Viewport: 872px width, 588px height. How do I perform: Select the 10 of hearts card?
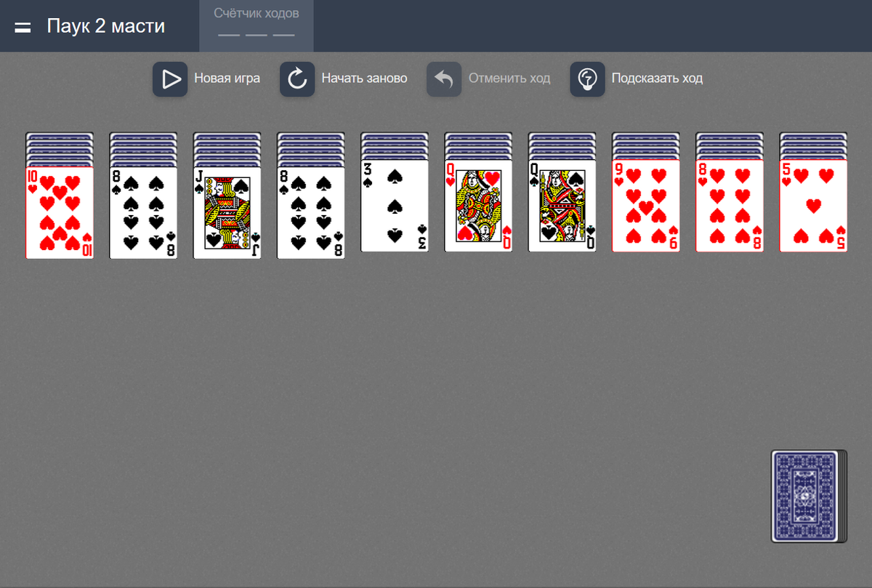point(60,212)
